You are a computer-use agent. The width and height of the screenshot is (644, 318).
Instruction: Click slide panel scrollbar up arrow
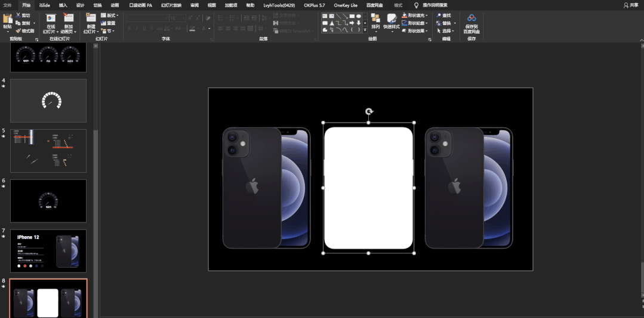[95, 45]
